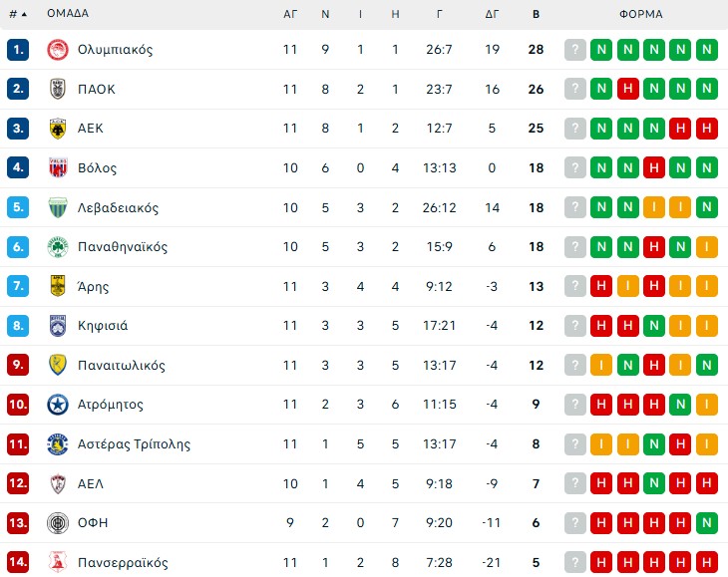Viewport: 728px width, 577px height.
Task: Click the Άρης team crest icon
Action: click(57, 286)
